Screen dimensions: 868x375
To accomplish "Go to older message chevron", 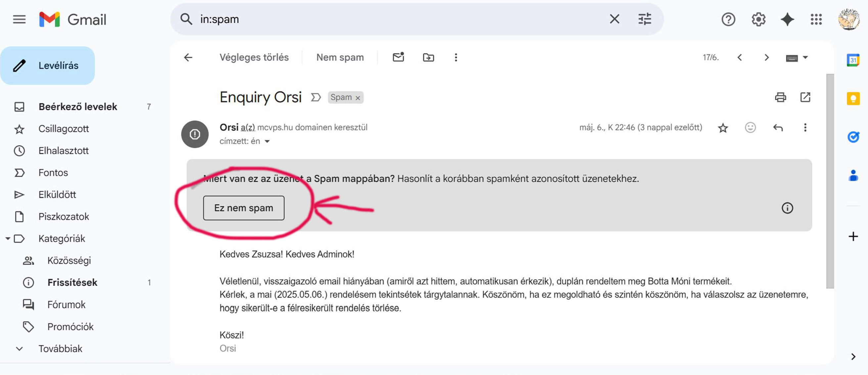I will (x=767, y=57).
